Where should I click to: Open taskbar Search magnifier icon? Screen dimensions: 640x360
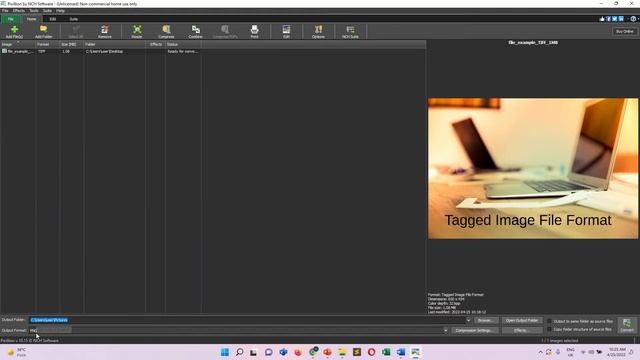(240, 352)
